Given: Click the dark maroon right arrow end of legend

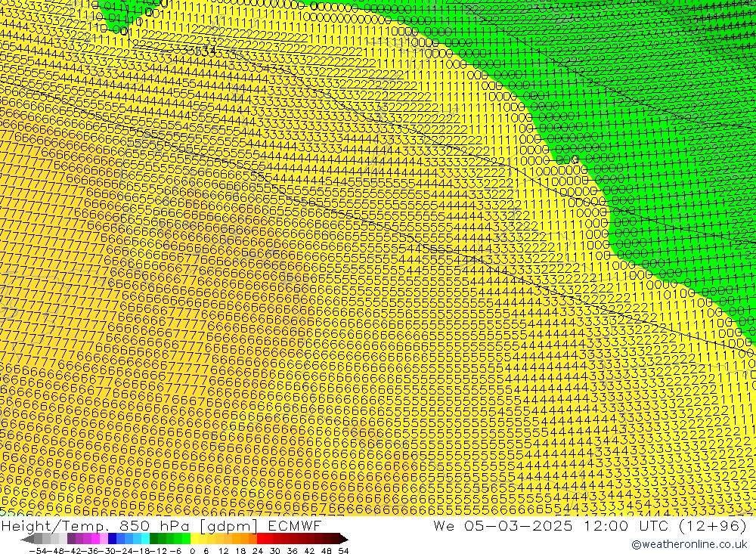Looking at the screenshot, I should tap(344, 539).
